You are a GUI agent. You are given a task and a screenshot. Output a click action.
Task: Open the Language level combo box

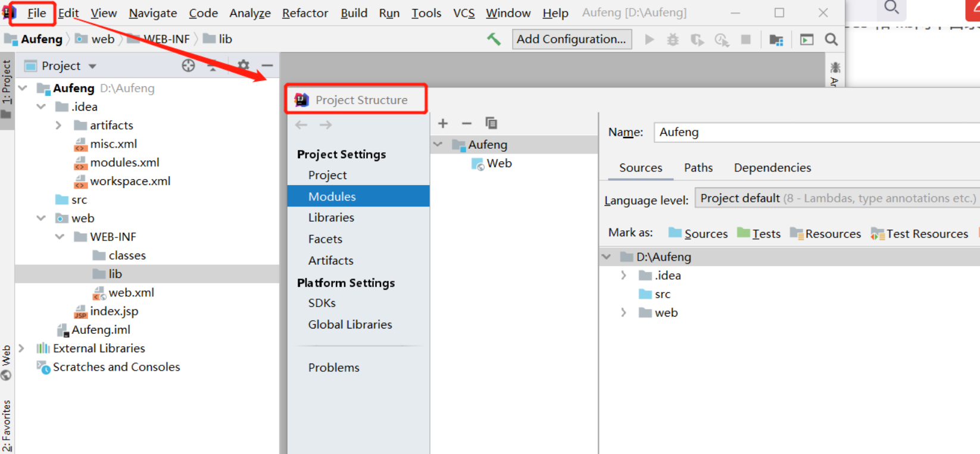[837, 199]
